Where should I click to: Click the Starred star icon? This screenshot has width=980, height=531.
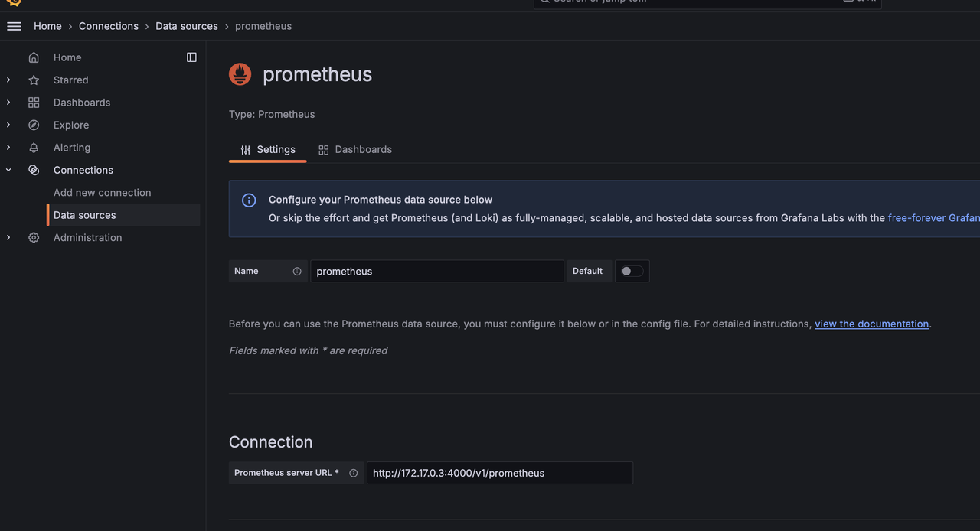pos(34,80)
